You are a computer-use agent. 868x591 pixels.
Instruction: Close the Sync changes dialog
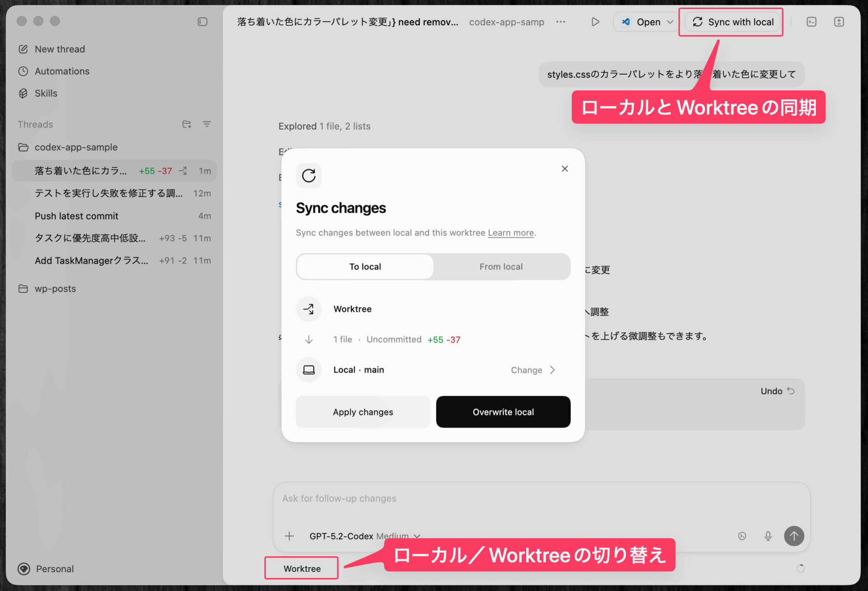point(565,169)
